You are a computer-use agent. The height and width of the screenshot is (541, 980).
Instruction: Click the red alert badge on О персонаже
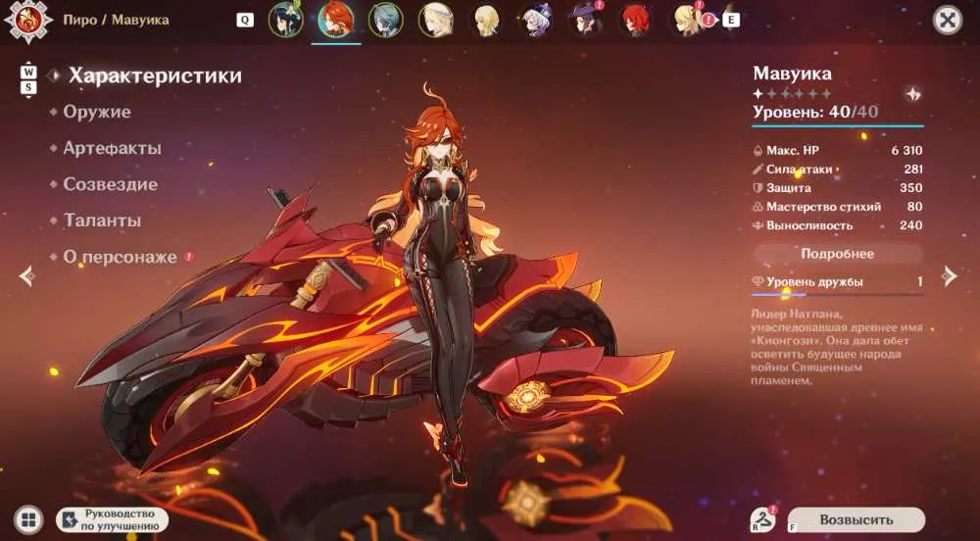[188, 257]
